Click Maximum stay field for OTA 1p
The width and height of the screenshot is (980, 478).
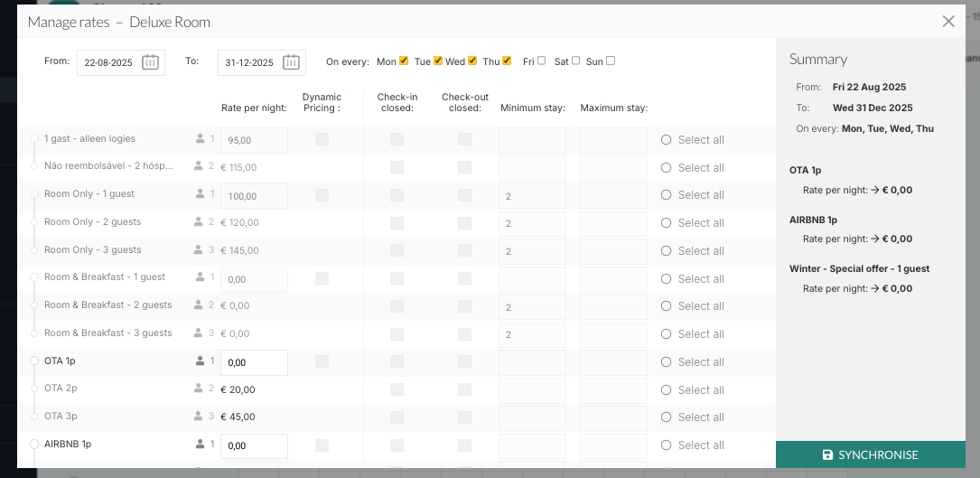614,363
